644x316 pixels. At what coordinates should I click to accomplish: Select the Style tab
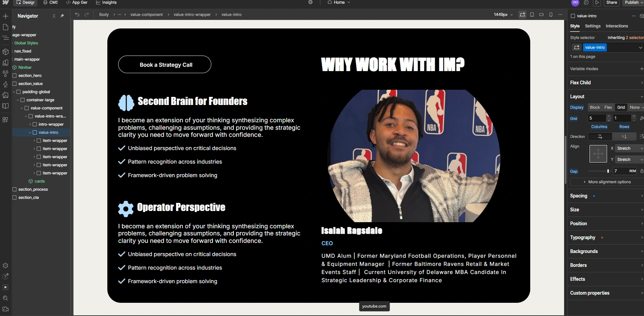click(575, 26)
